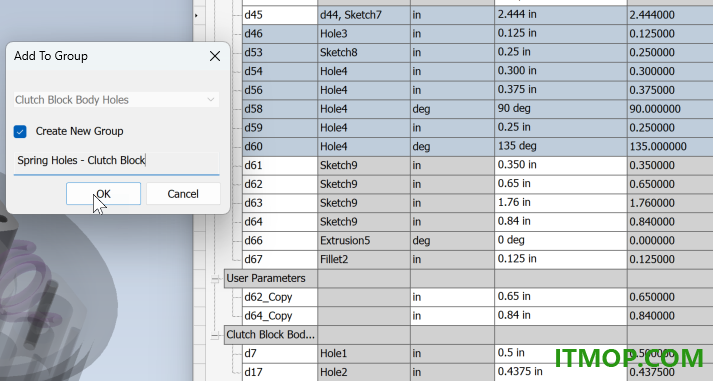This screenshot has height=381, width=713.
Task: Select parameter name d53
Action: click(280, 52)
